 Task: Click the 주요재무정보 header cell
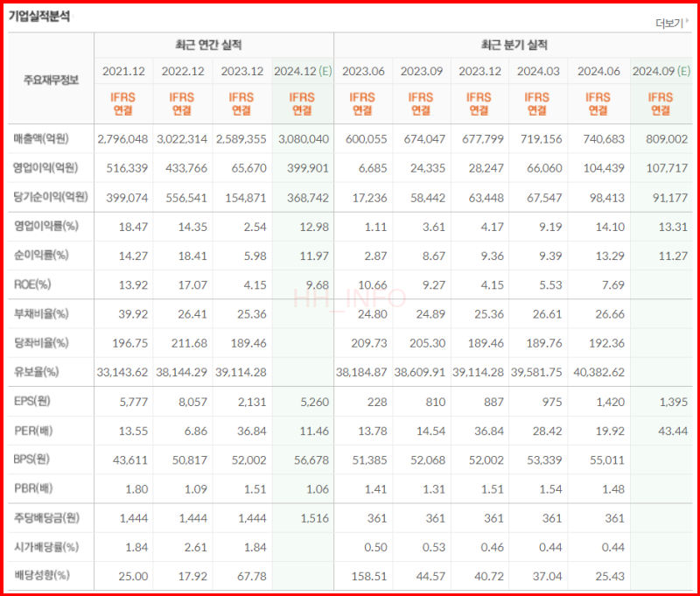tap(51, 80)
